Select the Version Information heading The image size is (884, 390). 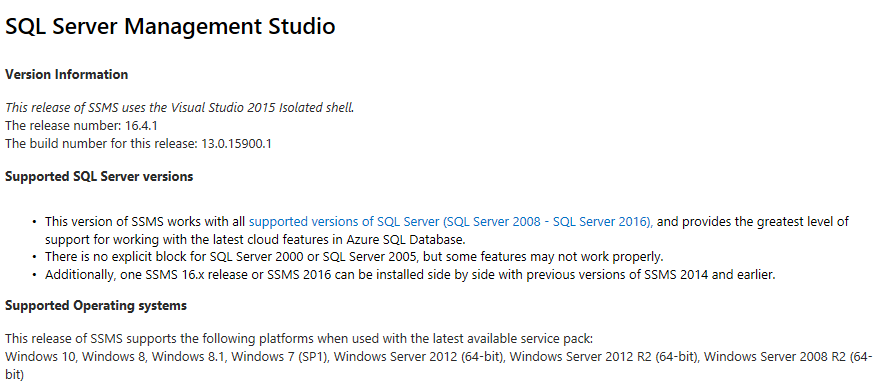click(67, 74)
